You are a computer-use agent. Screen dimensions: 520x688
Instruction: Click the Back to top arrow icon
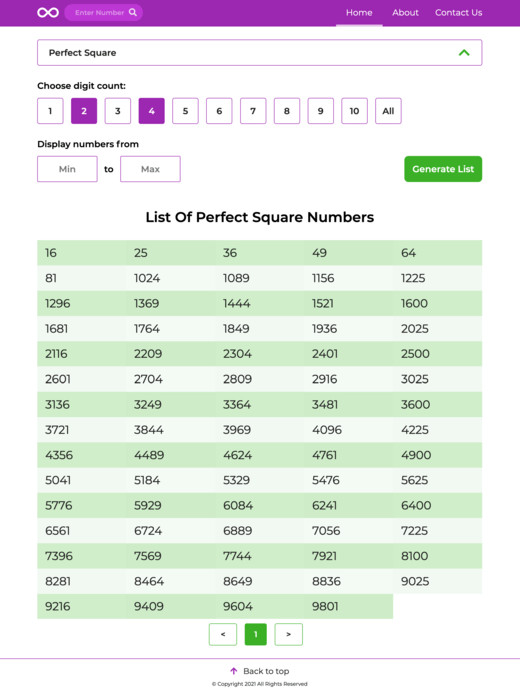(234, 671)
